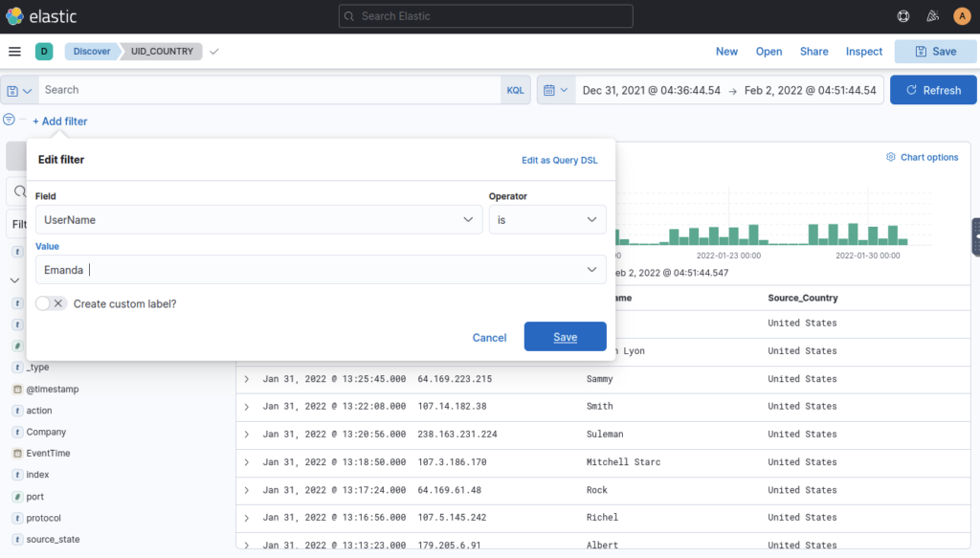
Task: Open the filter options icon
Action: pos(9,120)
